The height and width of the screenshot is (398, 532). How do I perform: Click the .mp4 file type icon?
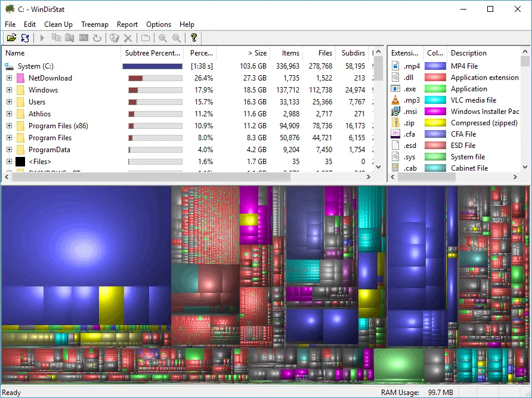[395, 66]
